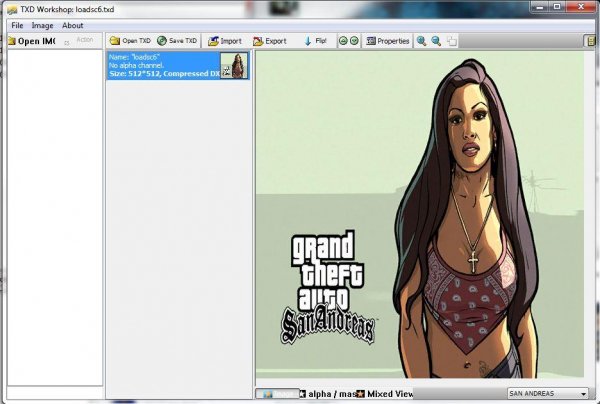600x404 pixels.
Task: Click Save TXD in the toolbar
Action: tap(177, 41)
